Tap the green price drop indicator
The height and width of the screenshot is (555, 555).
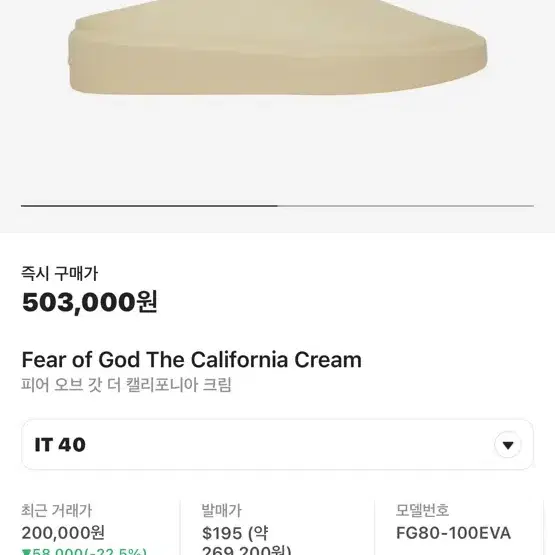click(x=84, y=551)
